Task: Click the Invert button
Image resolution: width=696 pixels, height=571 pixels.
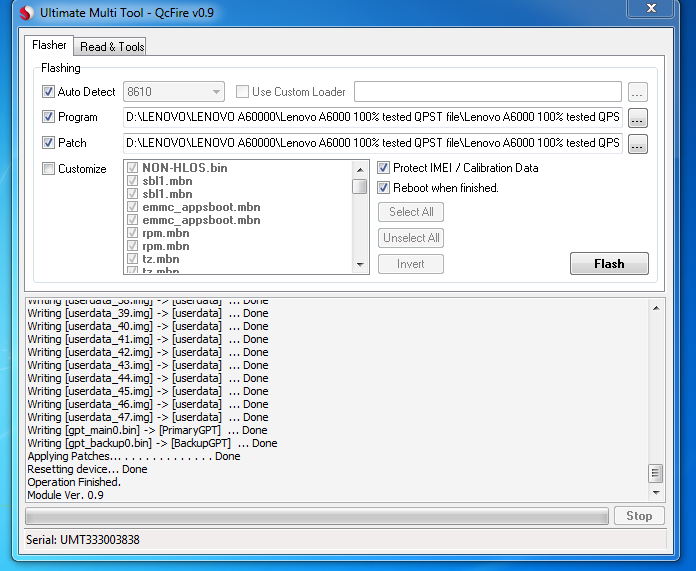Action: pos(411,264)
